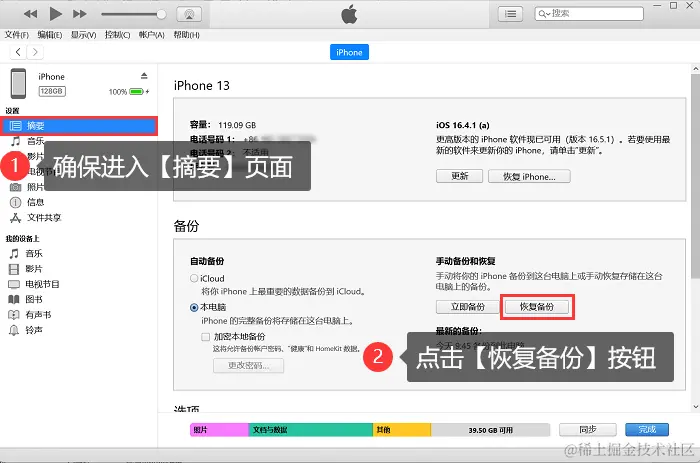The height and width of the screenshot is (463, 700).
Task: Open the AirPlay output icon
Action: (189, 14)
